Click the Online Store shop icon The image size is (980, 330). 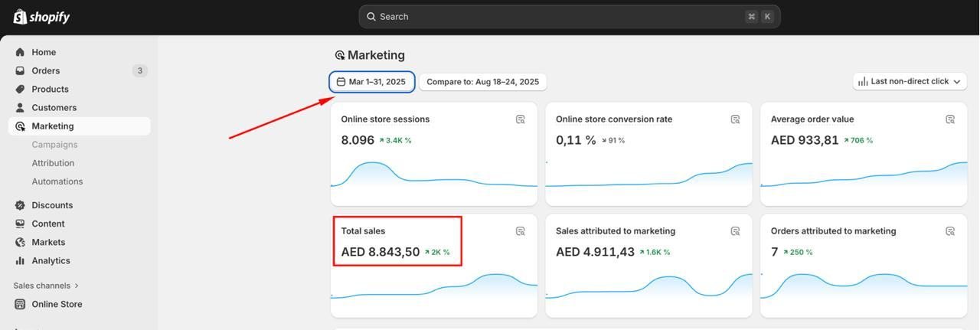[x=20, y=304]
